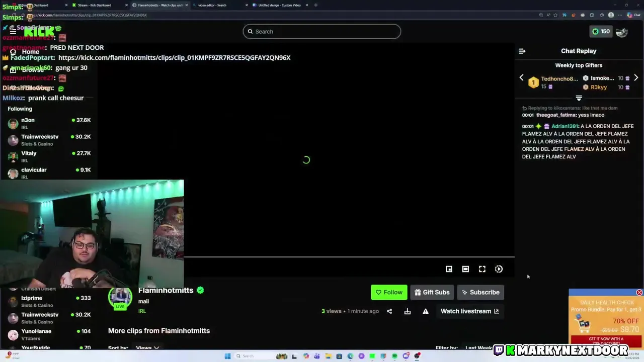Viewport: 644px width, 362px height.
Task: Open the clip playback settings icon
Action: 499,269
